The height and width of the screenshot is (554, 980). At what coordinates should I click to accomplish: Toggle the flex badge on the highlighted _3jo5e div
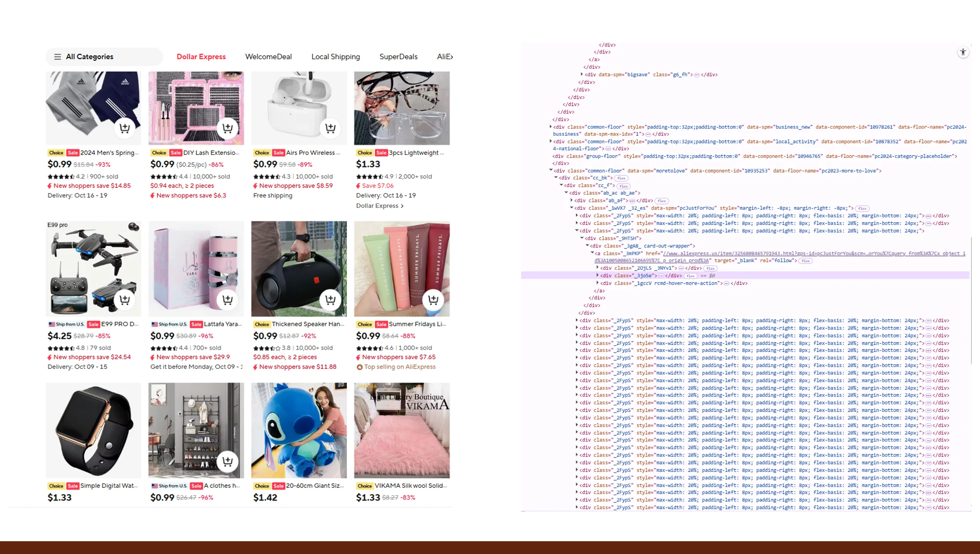690,275
